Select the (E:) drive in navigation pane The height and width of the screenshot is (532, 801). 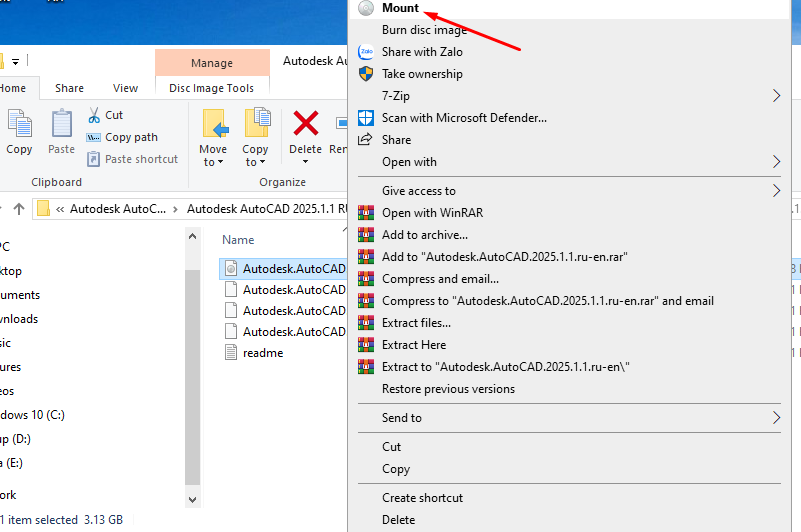click(x=11, y=463)
